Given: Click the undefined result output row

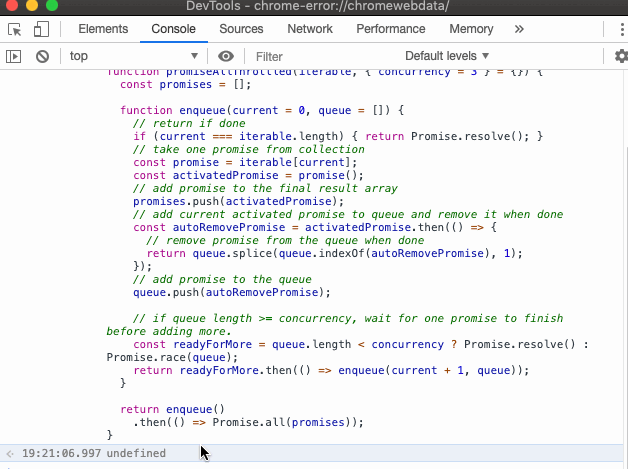Looking at the screenshot, I should tap(140, 453).
